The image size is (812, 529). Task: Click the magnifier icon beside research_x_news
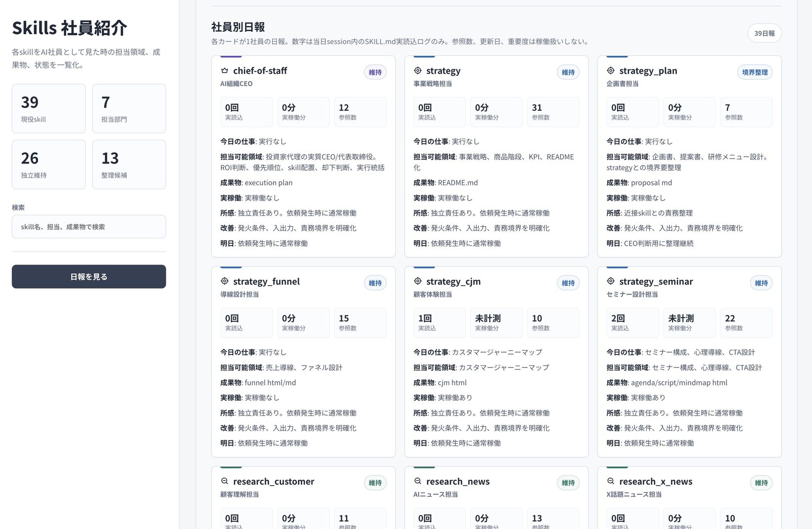[611, 481]
